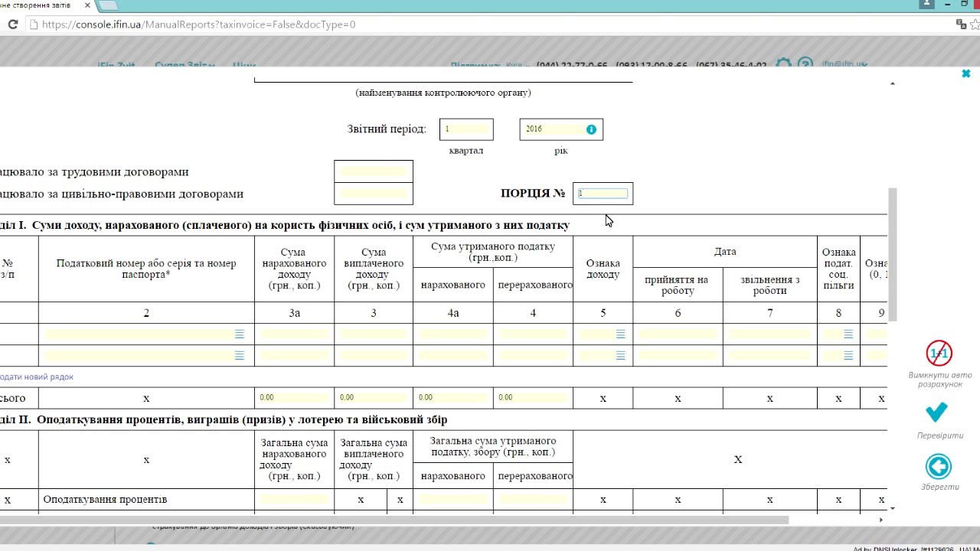Open the Chrome user profile icon
Viewport: 980px width, 551px height.
927,4
